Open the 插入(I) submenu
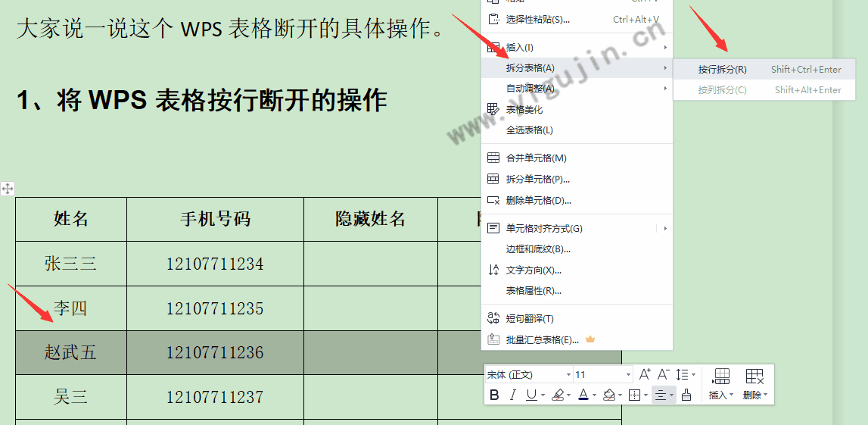This screenshot has width=868, height=425. tap(577, 48)
